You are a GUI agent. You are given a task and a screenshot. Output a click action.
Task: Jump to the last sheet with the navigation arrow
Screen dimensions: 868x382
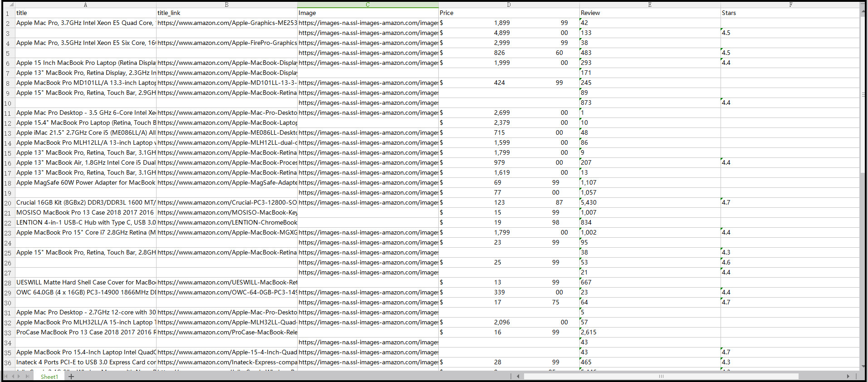click(27, 377)
